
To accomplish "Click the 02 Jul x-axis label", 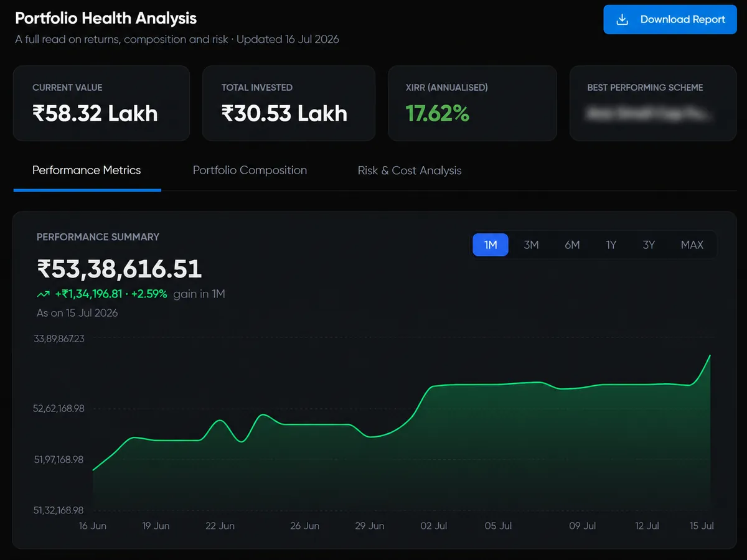I will (433, 526).
